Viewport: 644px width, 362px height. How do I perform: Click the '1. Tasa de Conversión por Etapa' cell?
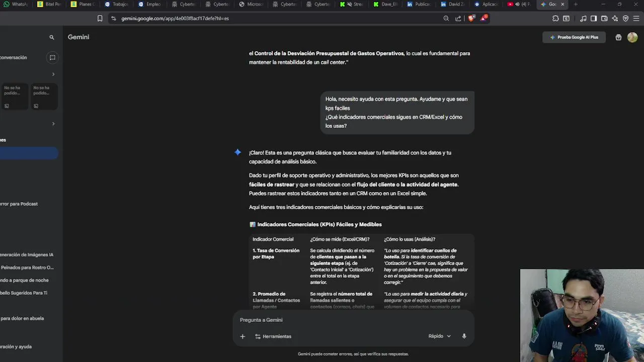coord(276,253)
